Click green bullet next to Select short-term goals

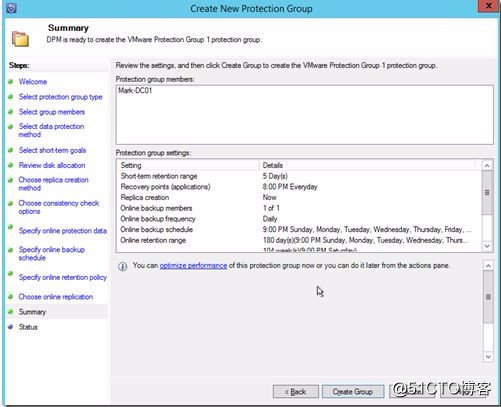pos(11,150)
